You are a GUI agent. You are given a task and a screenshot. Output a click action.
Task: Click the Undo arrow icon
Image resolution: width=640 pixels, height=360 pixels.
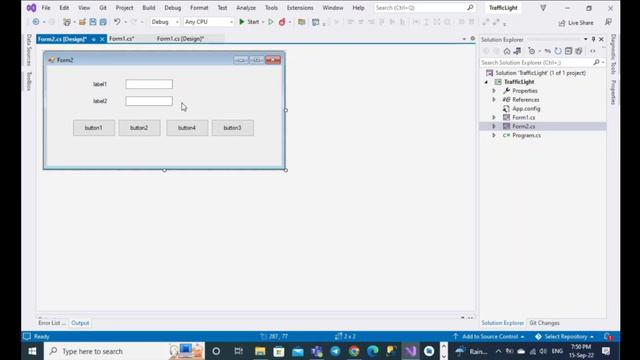(117, 22)
